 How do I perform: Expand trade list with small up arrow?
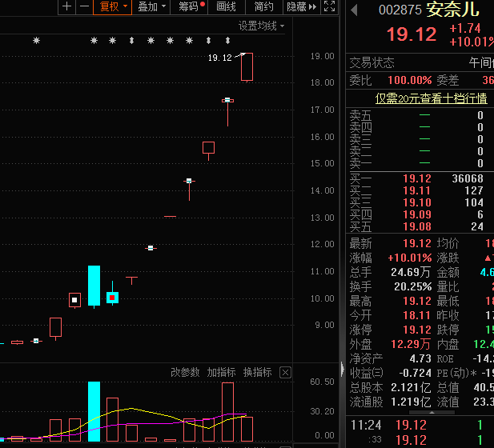[x=432, y=413]
